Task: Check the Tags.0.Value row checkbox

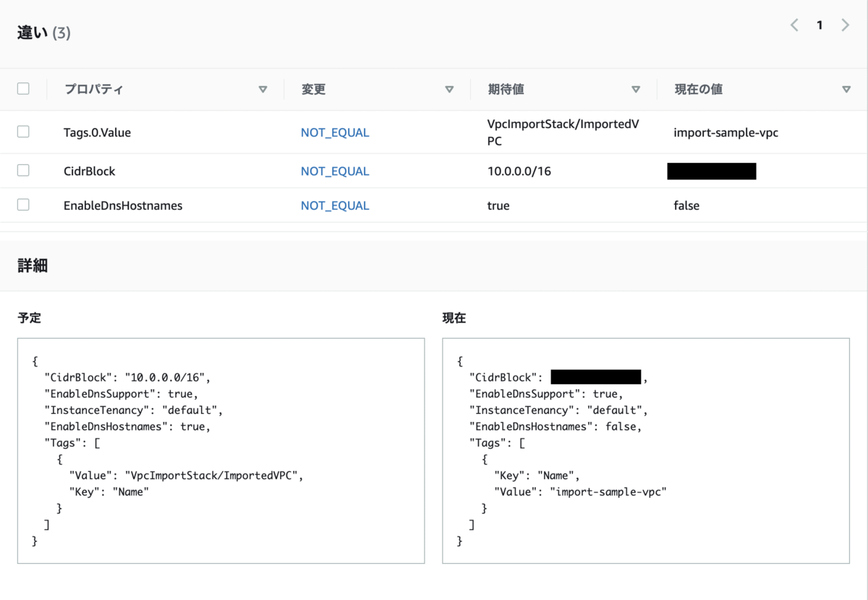Action: 23,132
